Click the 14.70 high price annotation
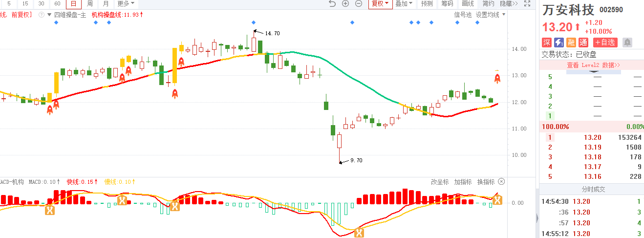644x238 pixels. point(272,33)
